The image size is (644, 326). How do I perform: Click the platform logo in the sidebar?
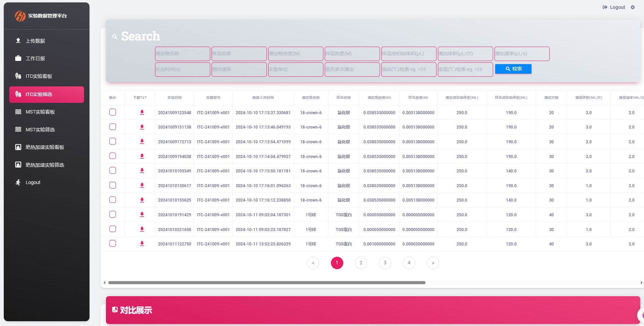[x=20, y=16]
